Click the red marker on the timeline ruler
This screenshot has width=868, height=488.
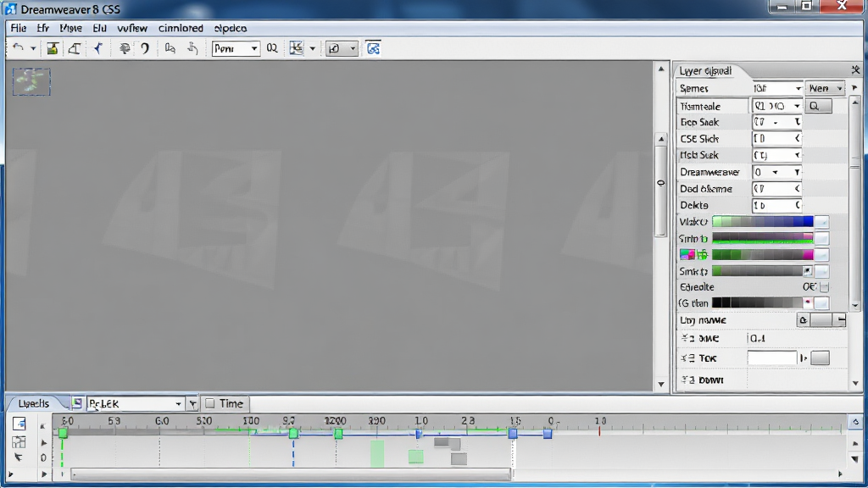599,431
